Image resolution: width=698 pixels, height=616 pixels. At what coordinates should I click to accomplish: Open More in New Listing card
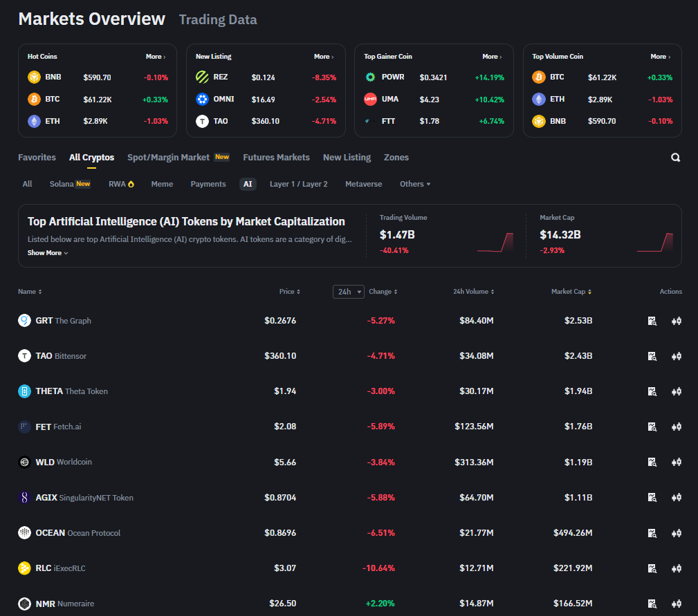324,57
